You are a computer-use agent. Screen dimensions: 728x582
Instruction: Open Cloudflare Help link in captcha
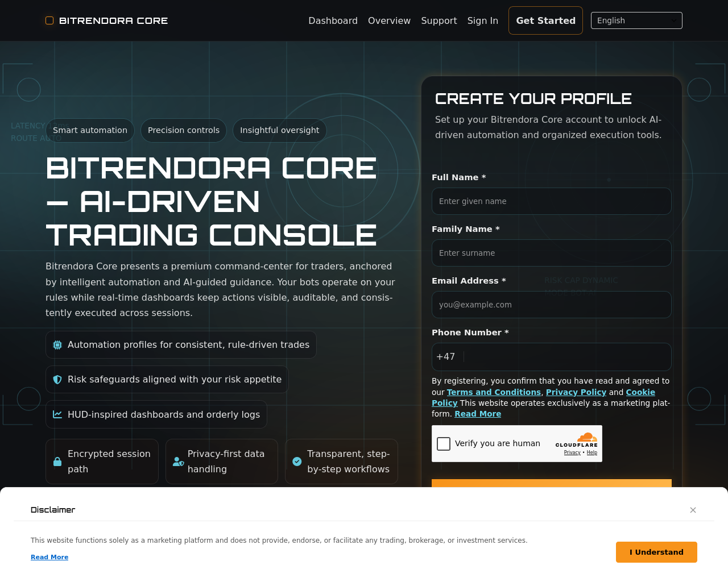tap(592, 452)
